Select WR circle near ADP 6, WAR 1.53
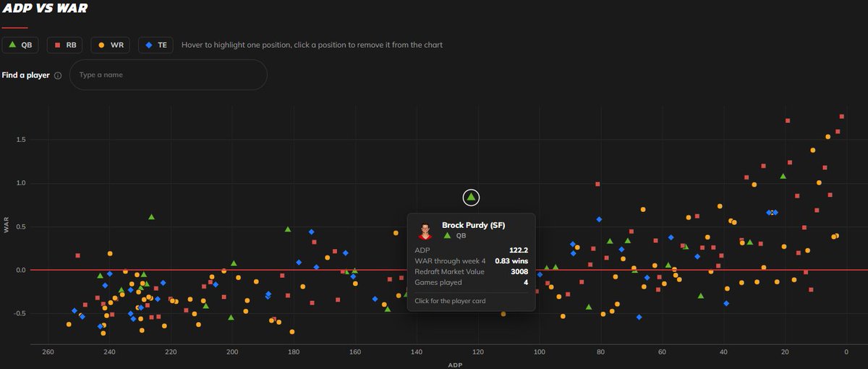Viewport: 868px width, 369px height. tap(828, 137)
